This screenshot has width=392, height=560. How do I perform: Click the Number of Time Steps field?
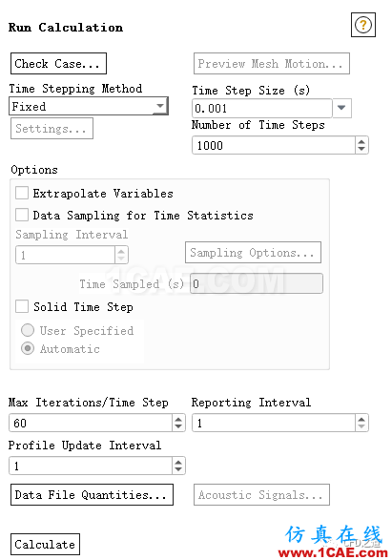point(274,145)
